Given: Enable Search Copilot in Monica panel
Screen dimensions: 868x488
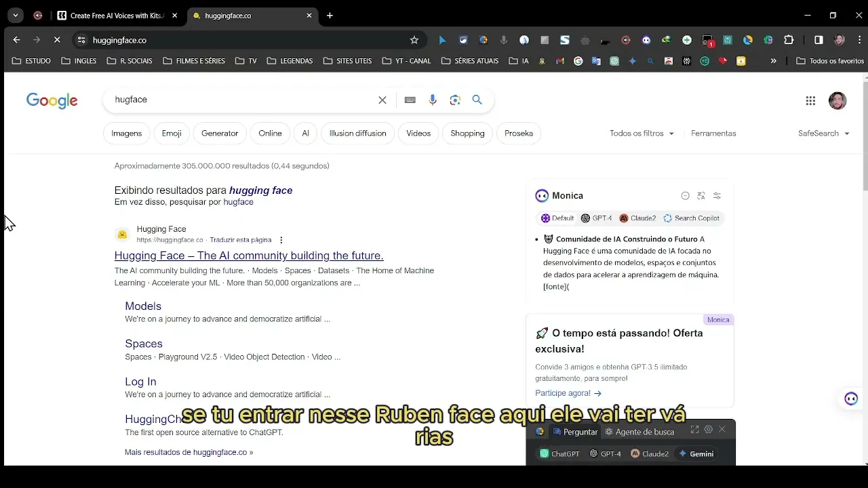Looking at the screenshot, I should [x=691, y=218].
